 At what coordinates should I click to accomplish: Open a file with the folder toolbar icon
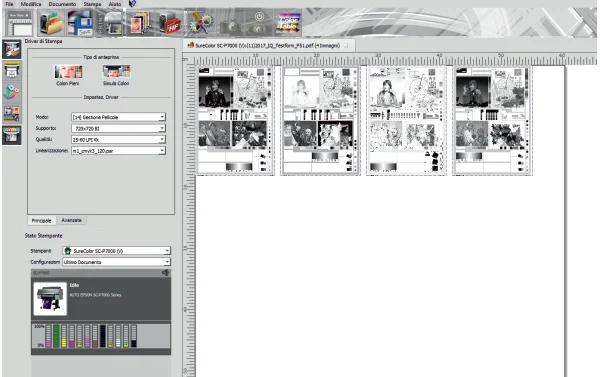[51, 23]
